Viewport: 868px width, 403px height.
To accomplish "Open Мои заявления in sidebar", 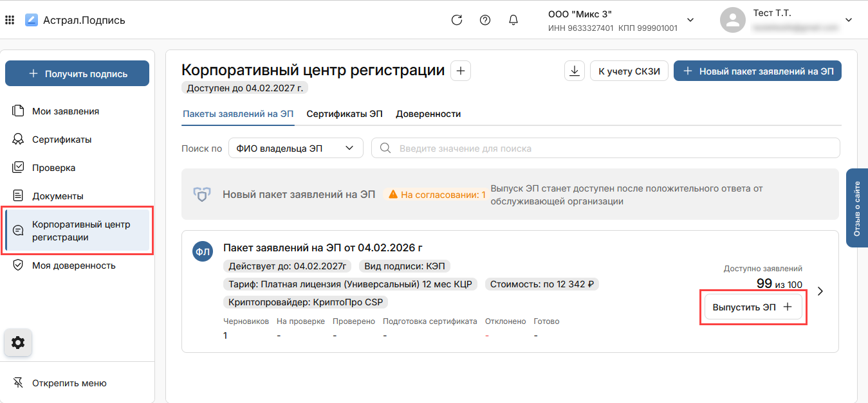I will [66, 111].
